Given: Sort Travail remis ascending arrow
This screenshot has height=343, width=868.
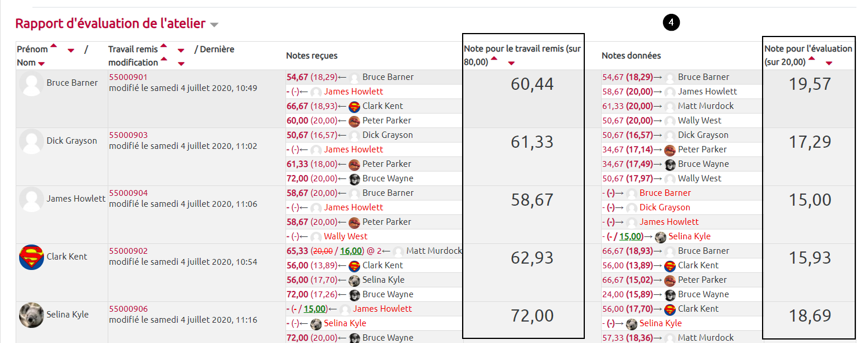Looking at the screenshot, I should click(163, 46).
